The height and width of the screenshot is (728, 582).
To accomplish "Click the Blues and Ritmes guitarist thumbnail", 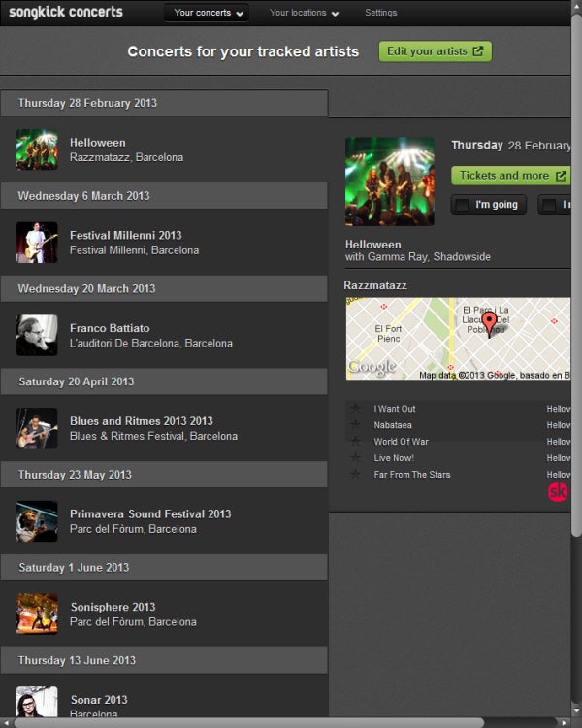I will pyautogui.click(x=37, y=428).
